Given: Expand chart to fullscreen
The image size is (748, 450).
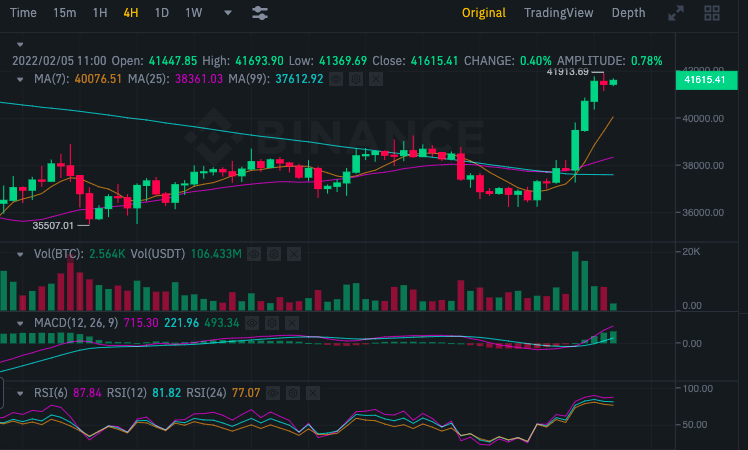Looking at the screenshot, I should pos(675,13).
